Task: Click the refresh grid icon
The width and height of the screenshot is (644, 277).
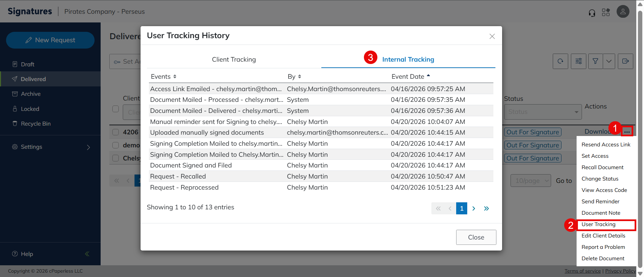Action: coord(560,61)
